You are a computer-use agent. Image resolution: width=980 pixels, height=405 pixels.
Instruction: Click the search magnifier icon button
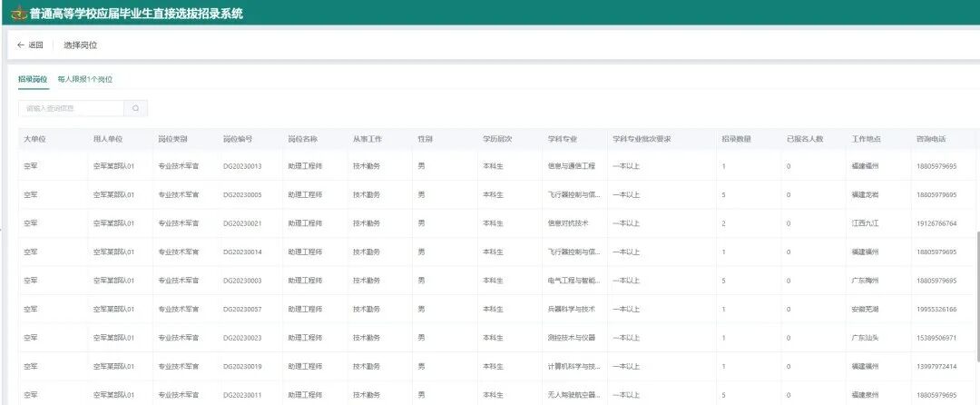135,108
